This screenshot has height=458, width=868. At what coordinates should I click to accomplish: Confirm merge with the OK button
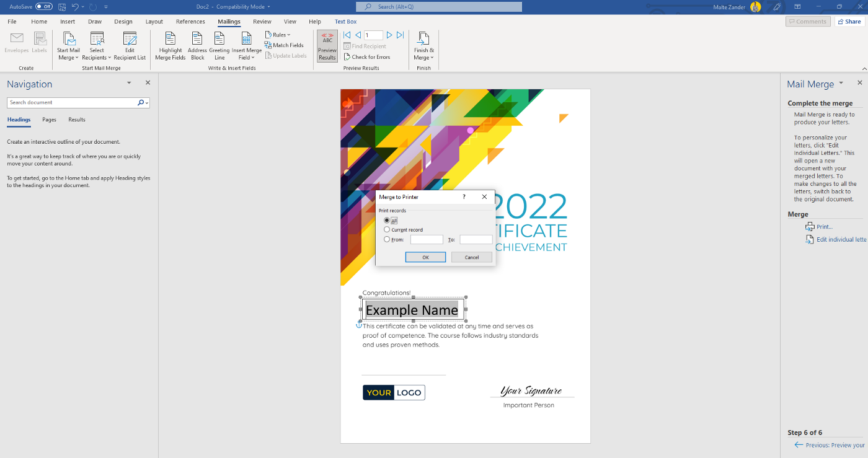pos(425,257)
